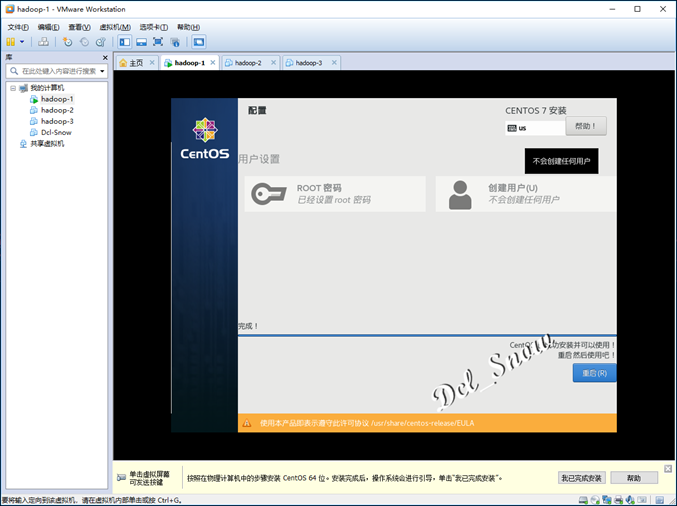Click the sound card status icon
The width and height of the screenshot is (677, 506).
(630, 500)
